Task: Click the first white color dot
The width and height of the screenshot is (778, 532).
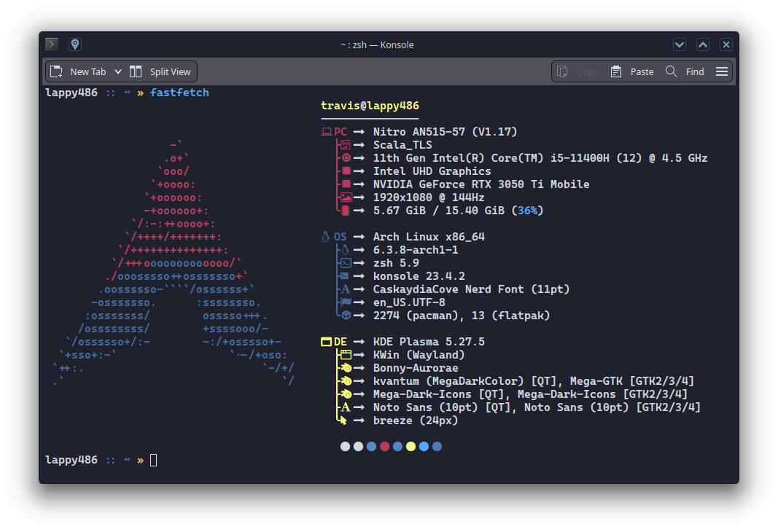Action: click(x=345, y=447)
